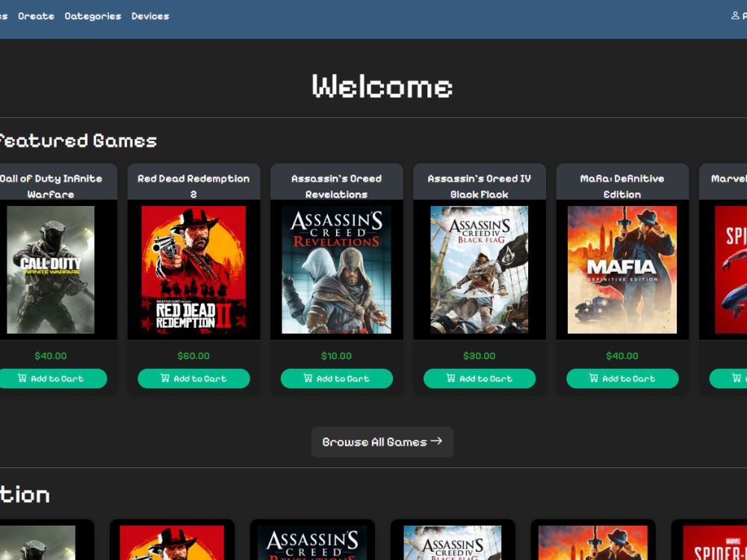Open Assassin's Creed IV Black Flag cover image
747x560 pixels.
pyautogui.click(x=480, y=270)
